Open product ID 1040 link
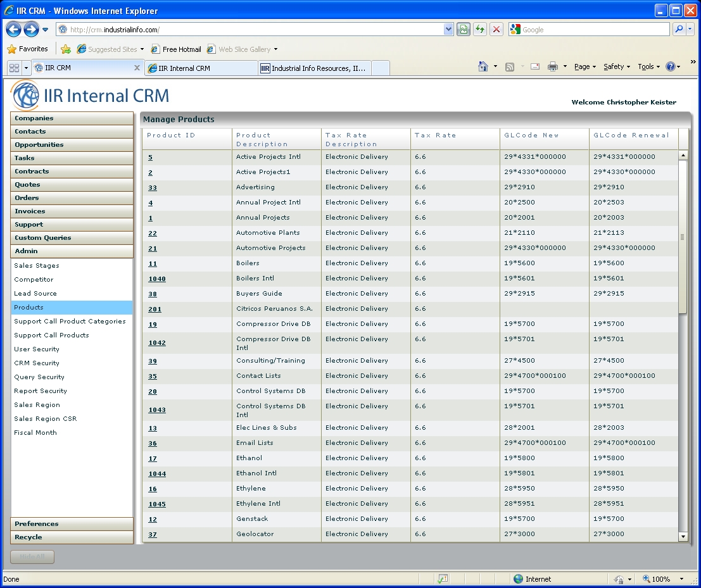Screen dimensions: 701x588 (x=156, y=278)
